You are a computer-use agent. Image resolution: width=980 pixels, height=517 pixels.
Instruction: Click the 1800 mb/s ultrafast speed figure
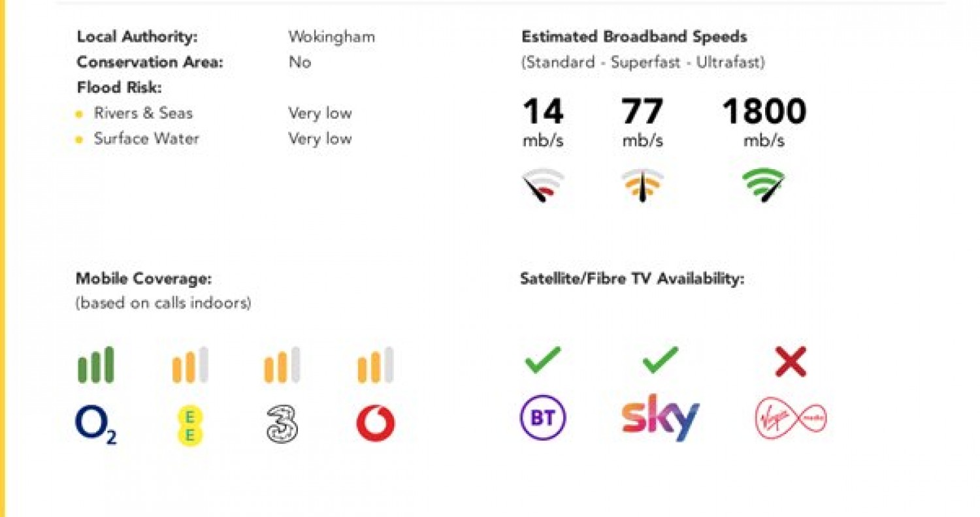pyautogui.click(x=764, y=122)
